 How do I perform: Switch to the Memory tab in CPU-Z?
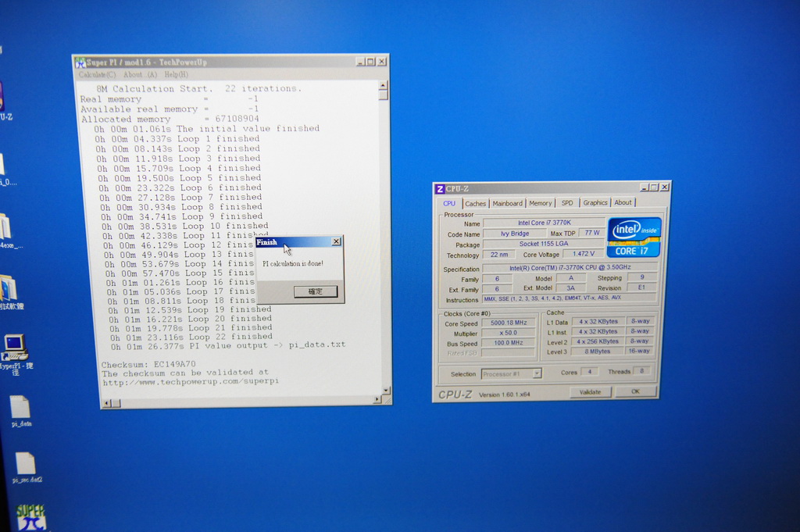tap(540, 203)
